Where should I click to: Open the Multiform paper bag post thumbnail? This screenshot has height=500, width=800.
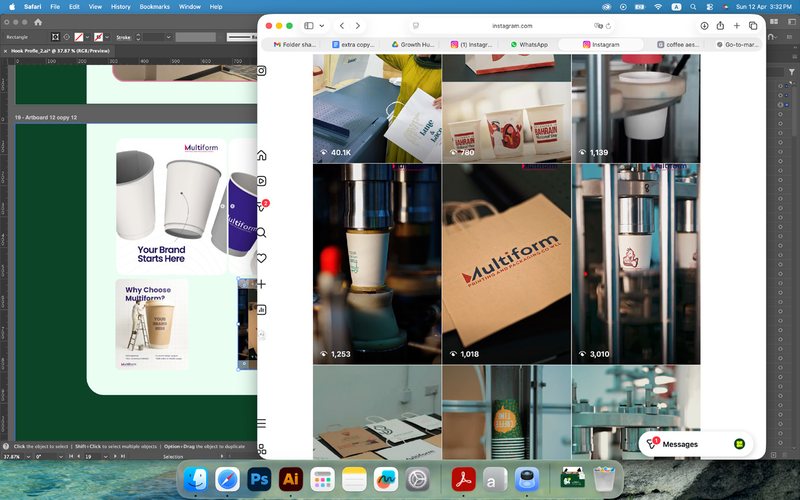click(x=507, y=264)
